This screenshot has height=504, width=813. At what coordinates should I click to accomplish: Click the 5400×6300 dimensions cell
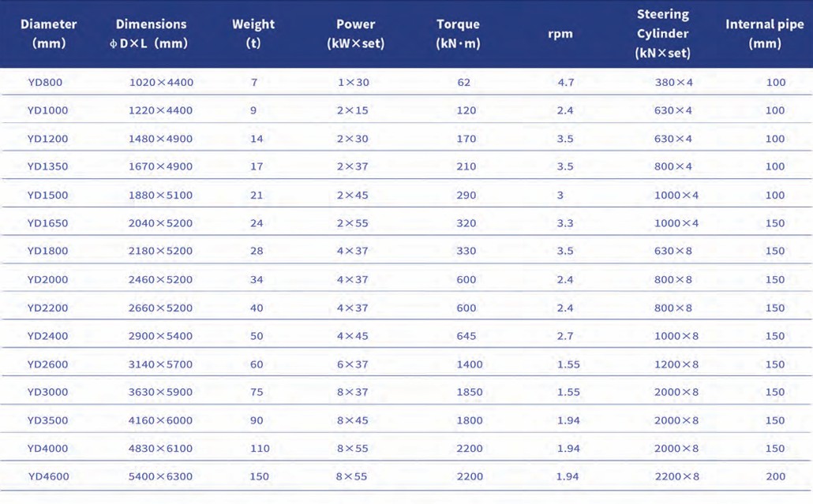coord(161,476)
